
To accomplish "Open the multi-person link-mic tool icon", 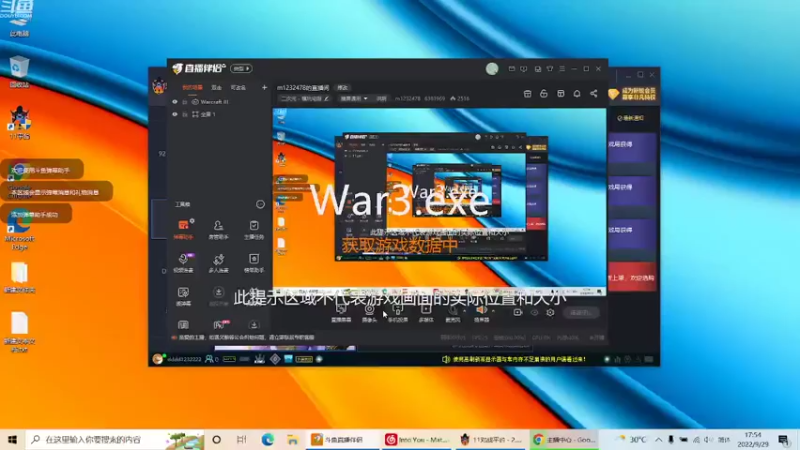I will pyautogui.click(x=218, y=262).
